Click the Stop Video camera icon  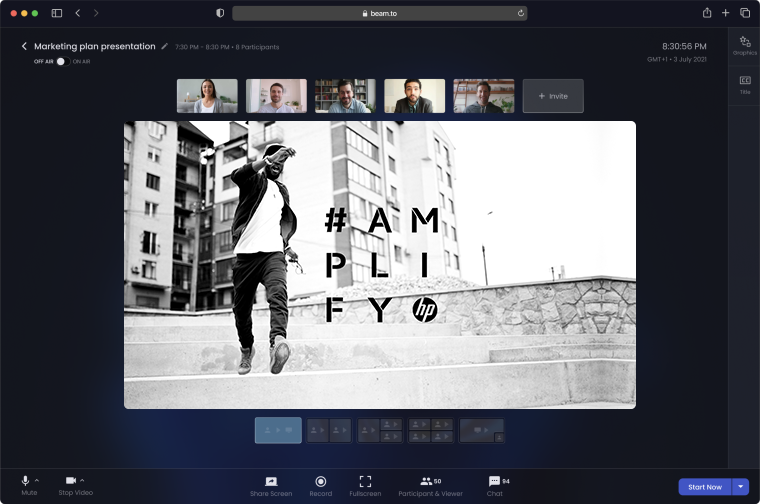pos(71,480)
